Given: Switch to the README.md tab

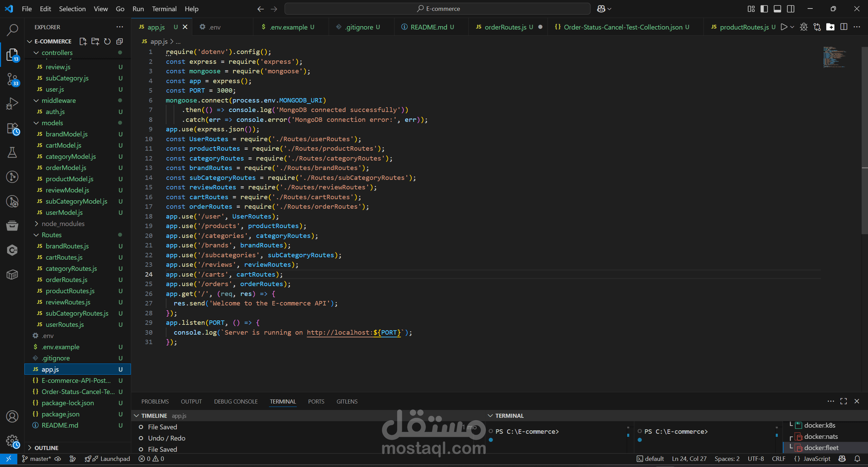Looking at the screenshot, I should [x=428, y=27].
